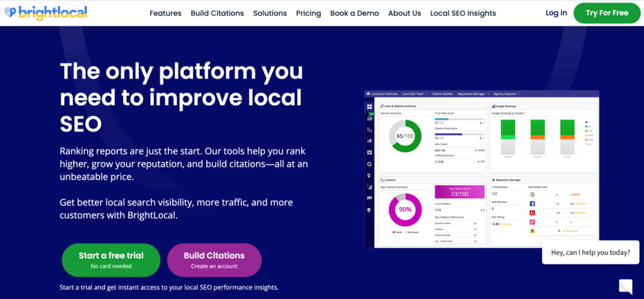Click the 'Phone Number' NAP error row
Screen dimensions: 644x299
tap(460, 235)
